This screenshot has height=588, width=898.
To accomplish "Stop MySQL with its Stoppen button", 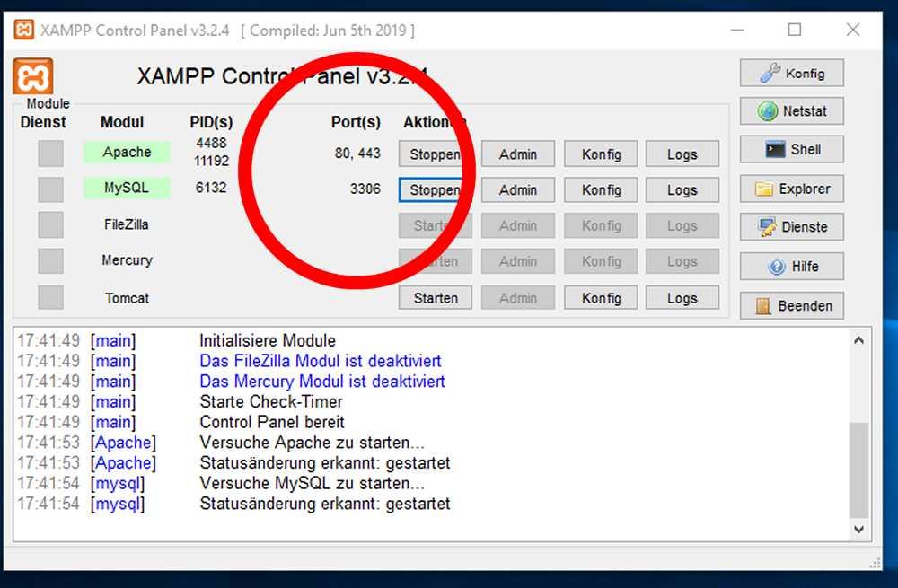I will (435, 190).
